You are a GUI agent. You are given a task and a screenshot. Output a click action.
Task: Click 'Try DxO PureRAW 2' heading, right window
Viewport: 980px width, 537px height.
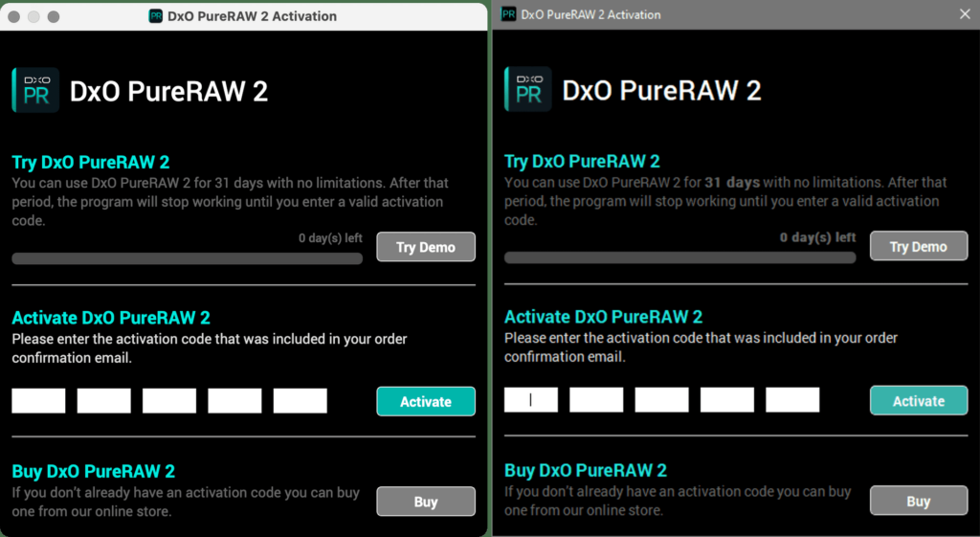tap(583, 161)
